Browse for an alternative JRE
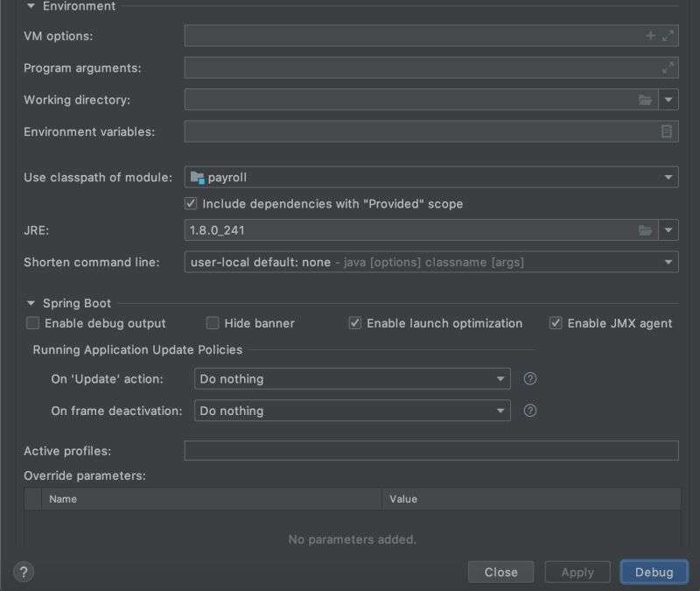The height and width of the screenshot is (591, 700). coord(645,229)
